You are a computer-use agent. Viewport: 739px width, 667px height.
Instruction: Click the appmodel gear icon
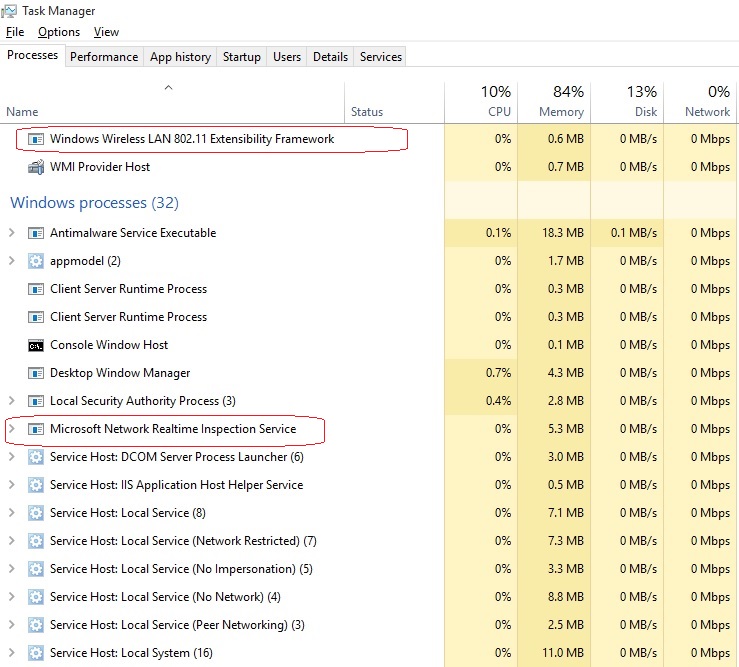point(36,261)
